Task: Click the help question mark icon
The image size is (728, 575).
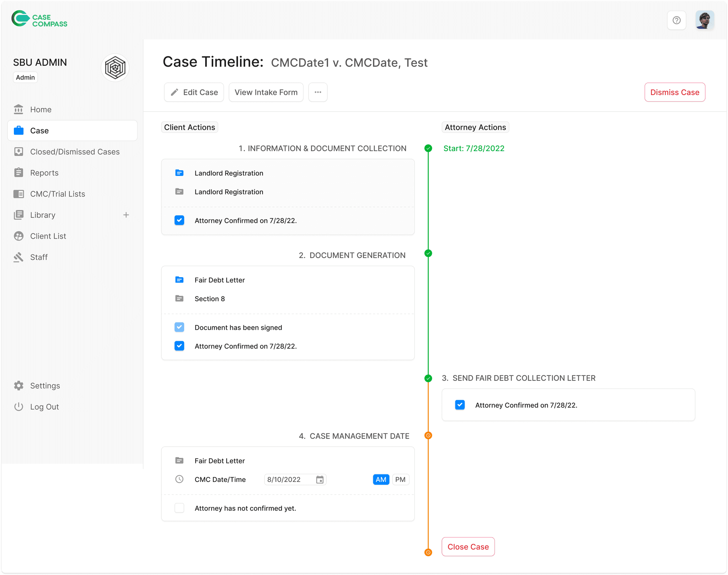Action: (x=676, y=20)
